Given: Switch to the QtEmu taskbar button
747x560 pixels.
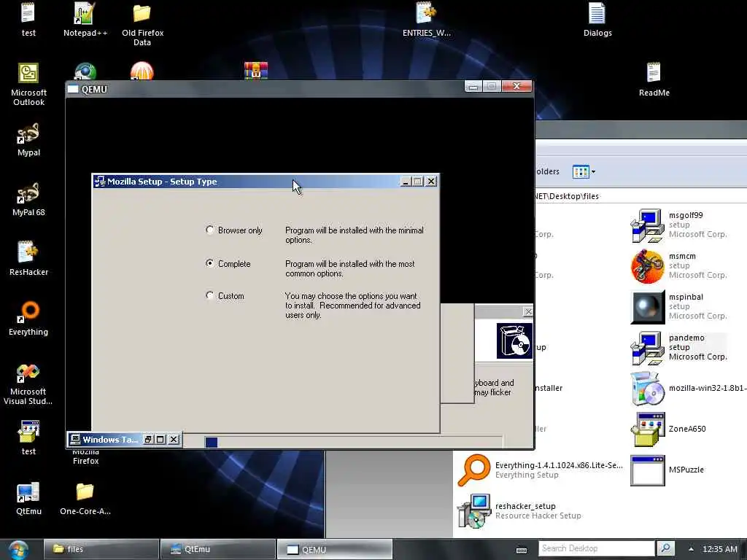Looking at the screenshot, I should [217, 549].
